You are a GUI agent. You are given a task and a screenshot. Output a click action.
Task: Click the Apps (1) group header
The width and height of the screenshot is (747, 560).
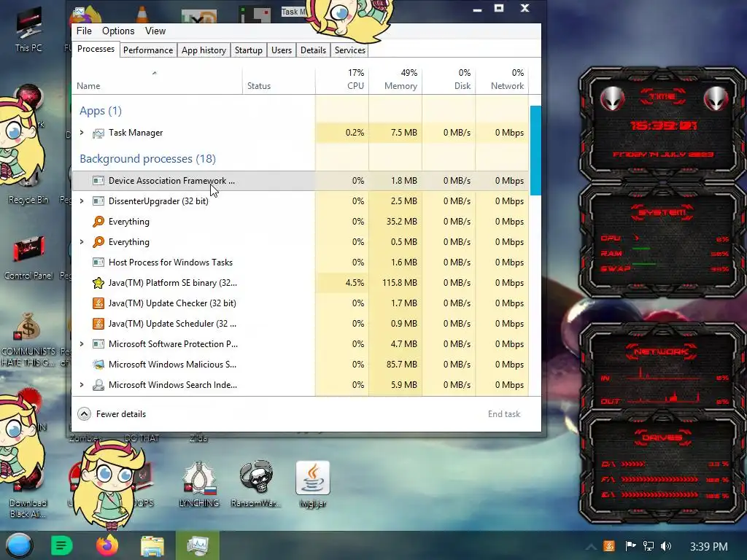click(x=101, y=111)
